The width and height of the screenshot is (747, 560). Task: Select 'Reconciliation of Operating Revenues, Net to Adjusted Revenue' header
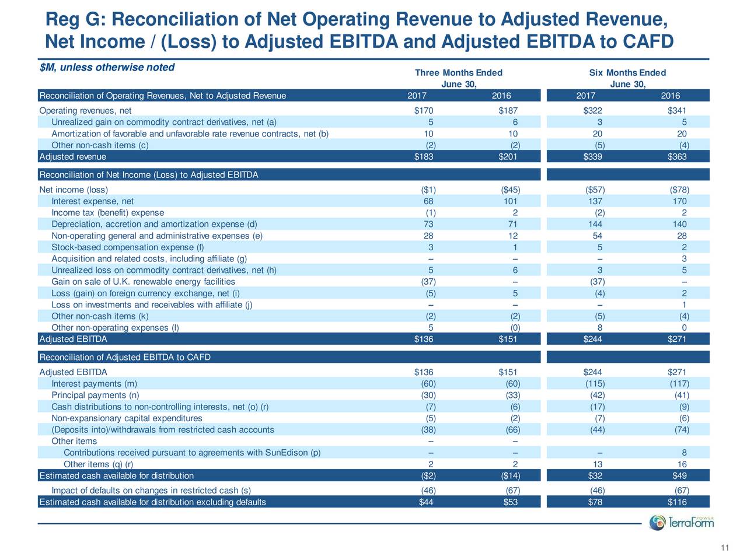pyautogui.click(x=162, y=96)
